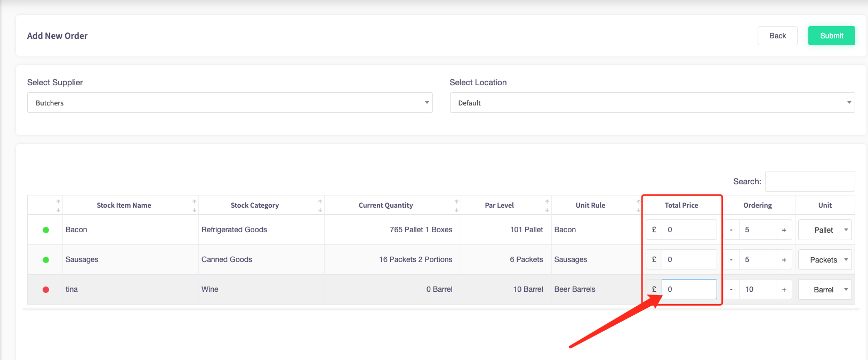Click the green status dot for Sausages
This screenshot has width=868, height=360.
point(46,260)
